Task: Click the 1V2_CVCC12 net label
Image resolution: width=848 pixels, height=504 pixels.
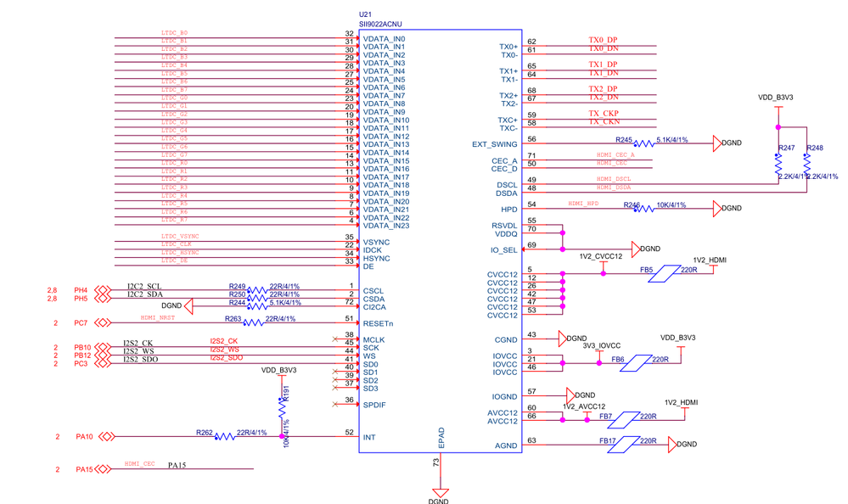Action: click(x=600, y=256)
